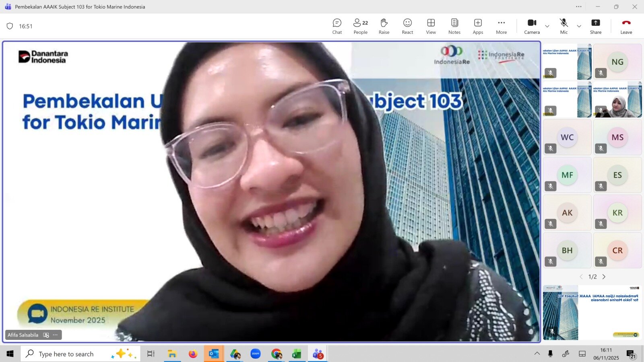This screenshot has height=362, width=644.
Task: Click the shield security icon beside timer
Action: [10, 26]
